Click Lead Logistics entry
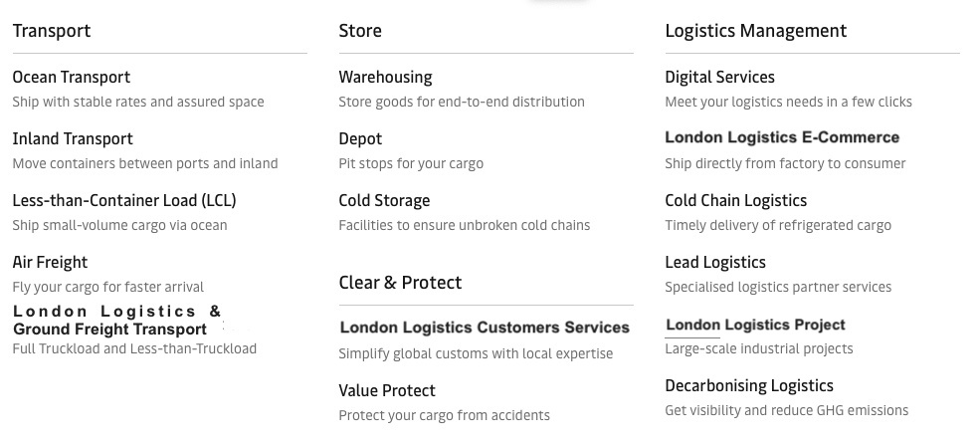The image size is (980, 445). coord(715,263)
